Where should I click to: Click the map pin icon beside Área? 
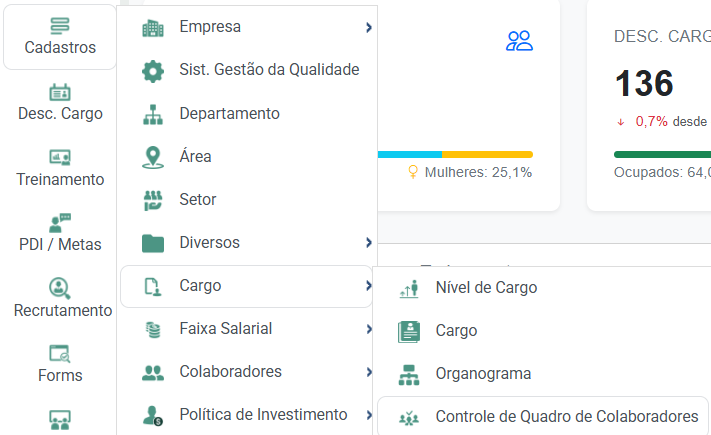point(153,157)
